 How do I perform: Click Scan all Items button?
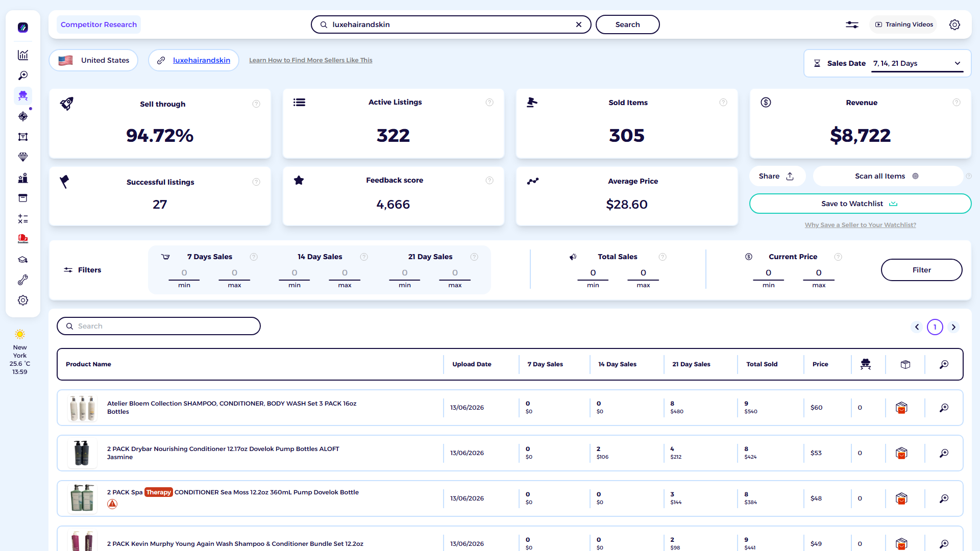(x=887, y=176)
